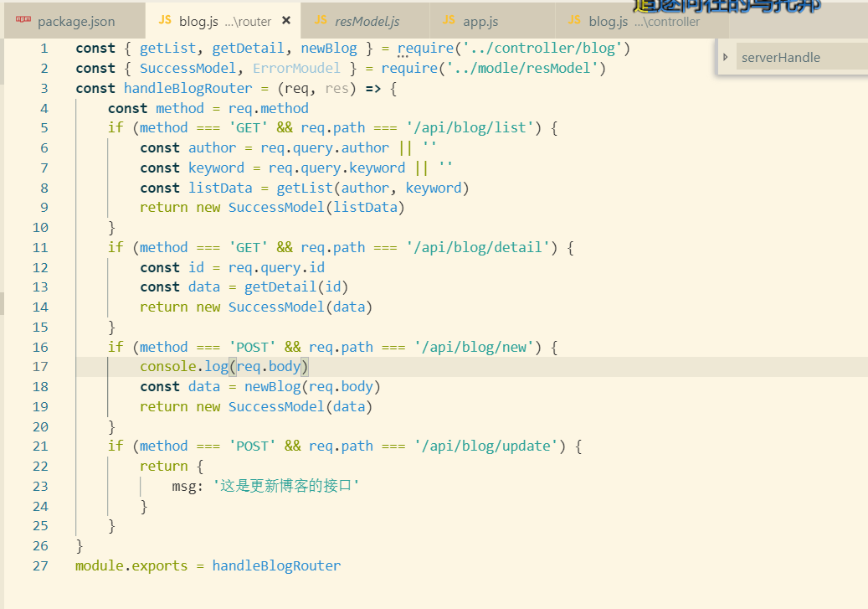868x609 pixels.
Task: Click 'console.log(req.body)' on line 17
Action: coord(224,366)
